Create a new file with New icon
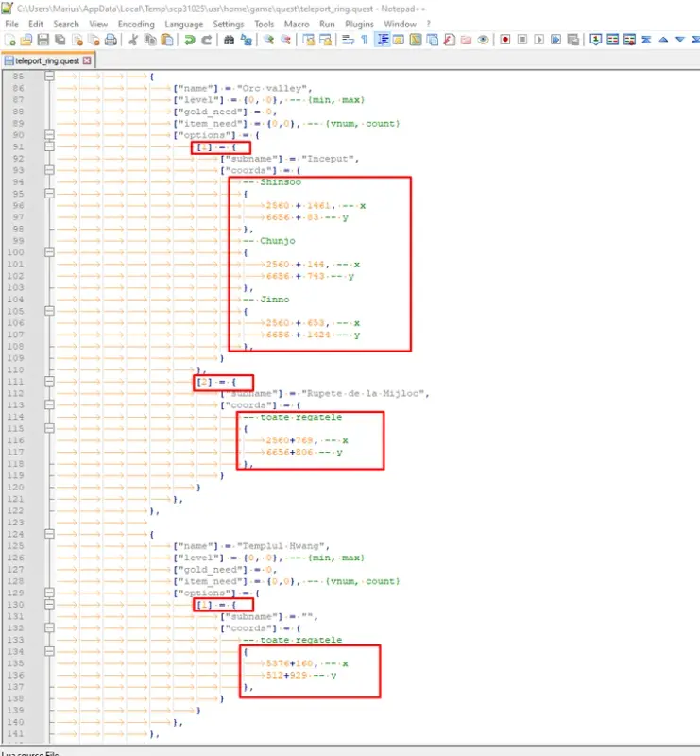This screenshot has height=756, width=700. [10, 40]
